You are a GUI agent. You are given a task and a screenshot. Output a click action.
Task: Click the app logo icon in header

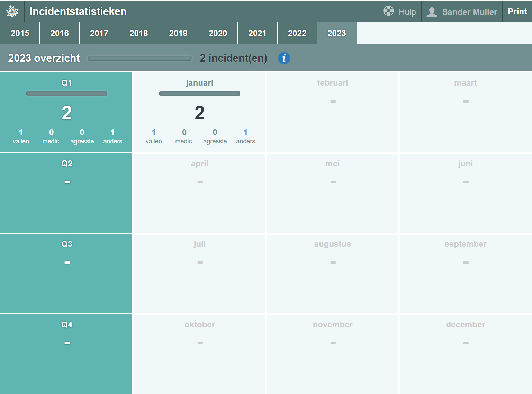click(x=12, y=11)
